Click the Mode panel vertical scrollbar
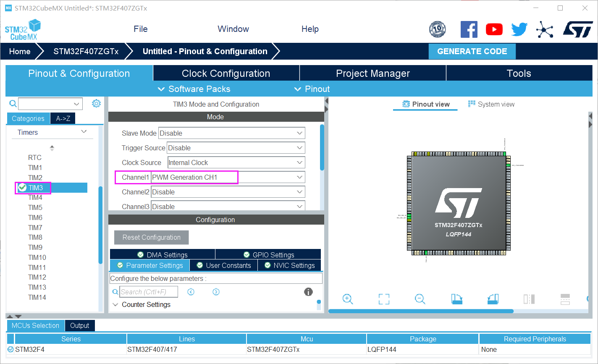The image size is (598, 364). [322, 147]
